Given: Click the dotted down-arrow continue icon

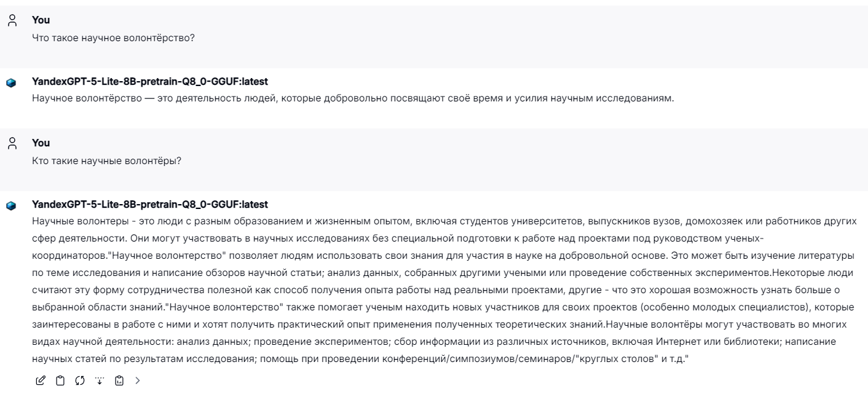Looking at the screenshot, I should click(100, 380).
